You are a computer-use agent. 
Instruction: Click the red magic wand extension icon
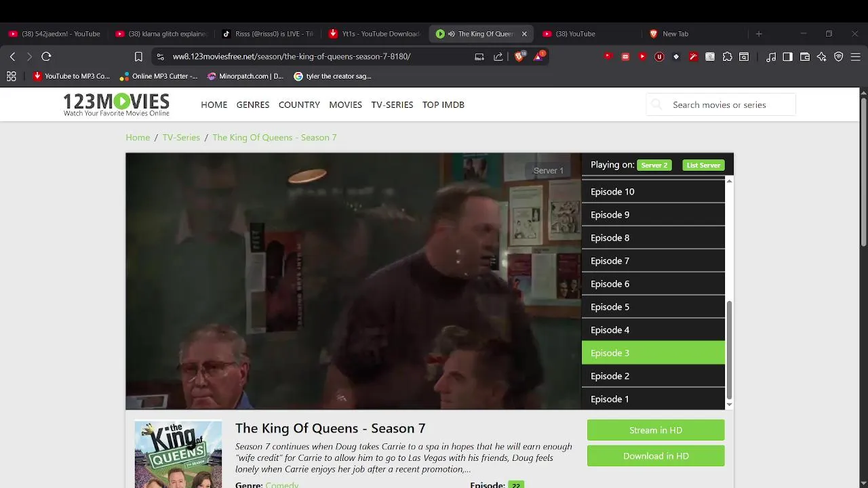[693, 57]
